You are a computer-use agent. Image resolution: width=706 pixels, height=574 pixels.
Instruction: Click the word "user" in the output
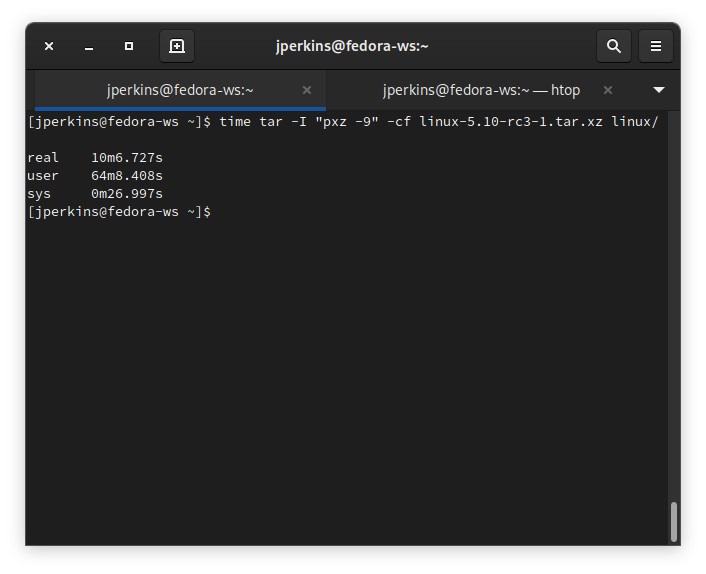point(43,176)
